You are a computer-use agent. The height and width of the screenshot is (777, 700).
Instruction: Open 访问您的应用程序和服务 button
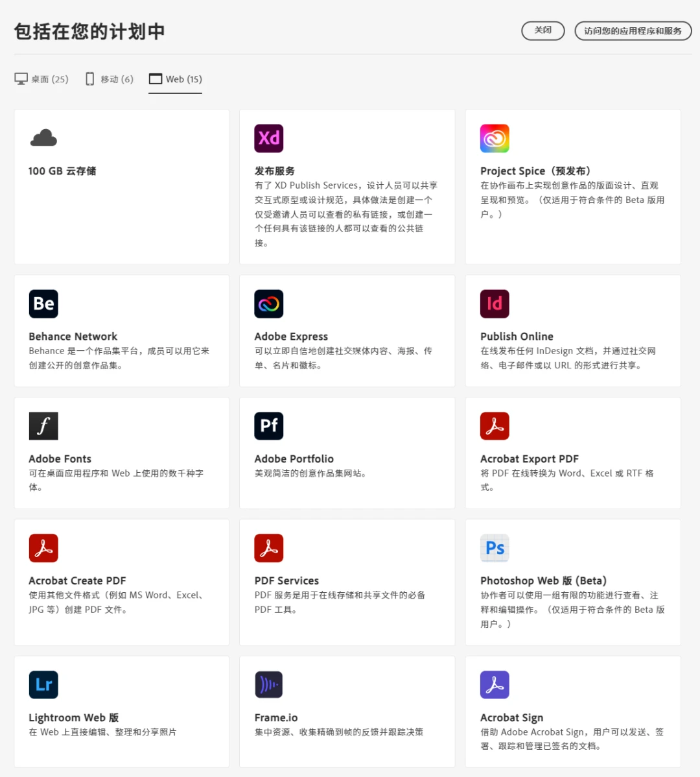[633, 30]
